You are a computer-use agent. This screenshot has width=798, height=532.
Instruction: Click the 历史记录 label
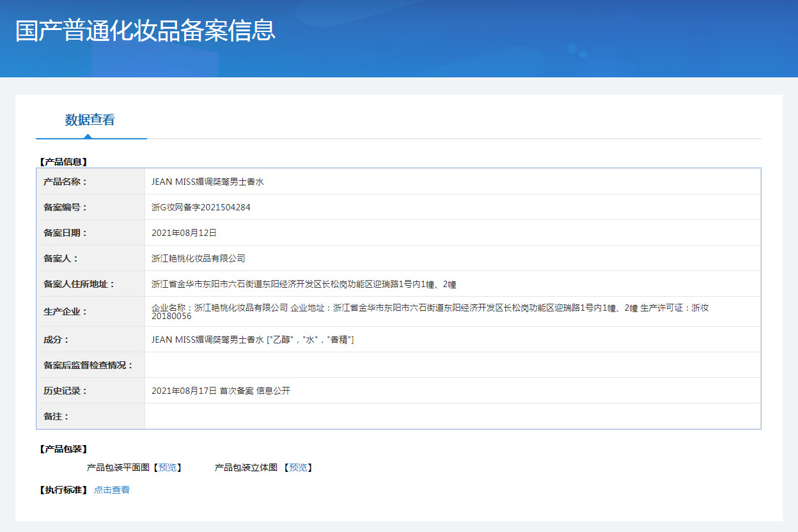65,391
